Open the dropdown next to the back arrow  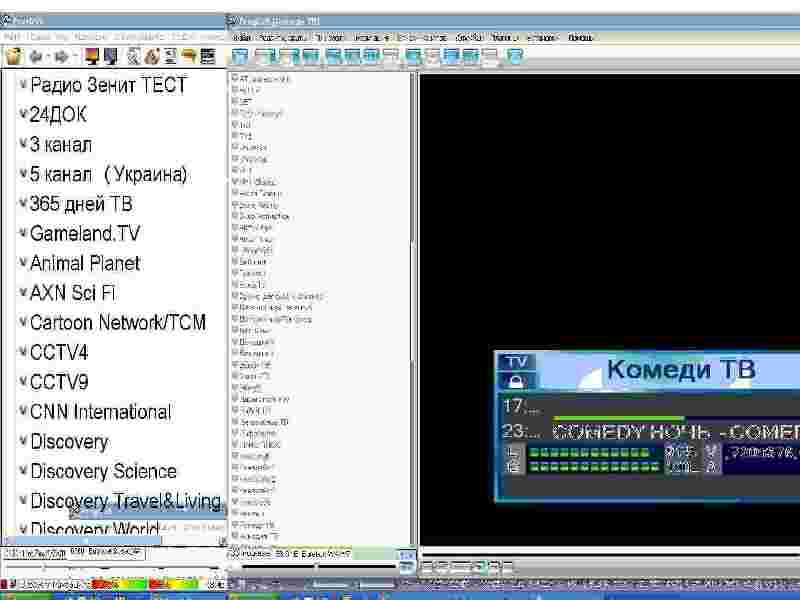[x=46, y=56]
